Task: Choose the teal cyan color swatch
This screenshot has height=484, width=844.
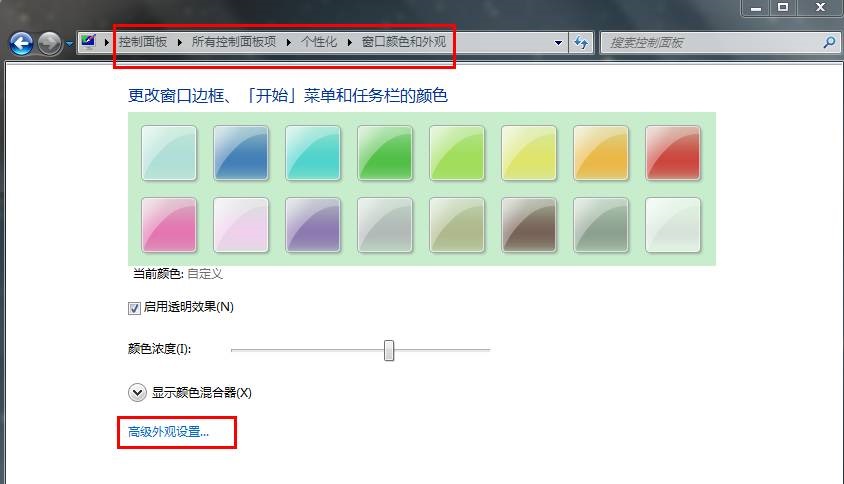Action: 313,153
